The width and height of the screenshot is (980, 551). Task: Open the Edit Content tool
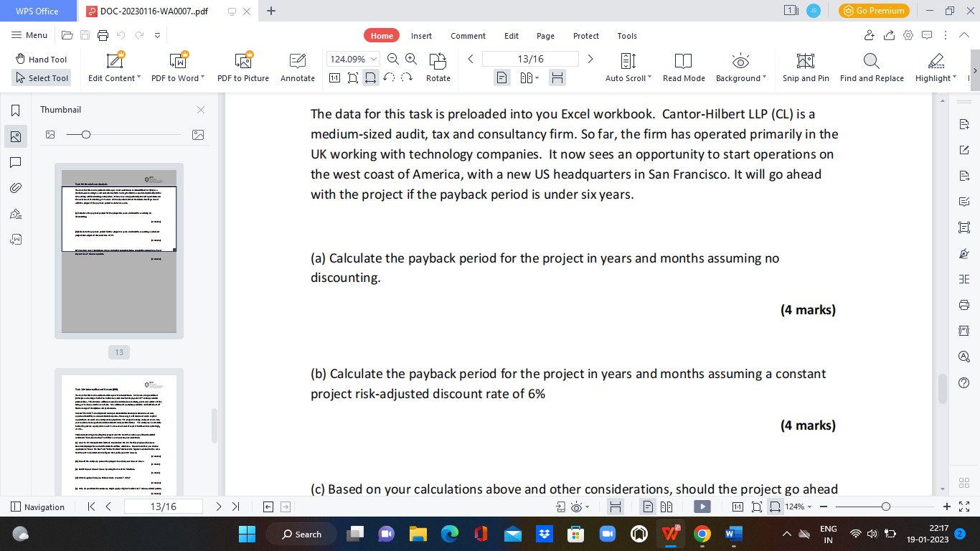(112, 65)
